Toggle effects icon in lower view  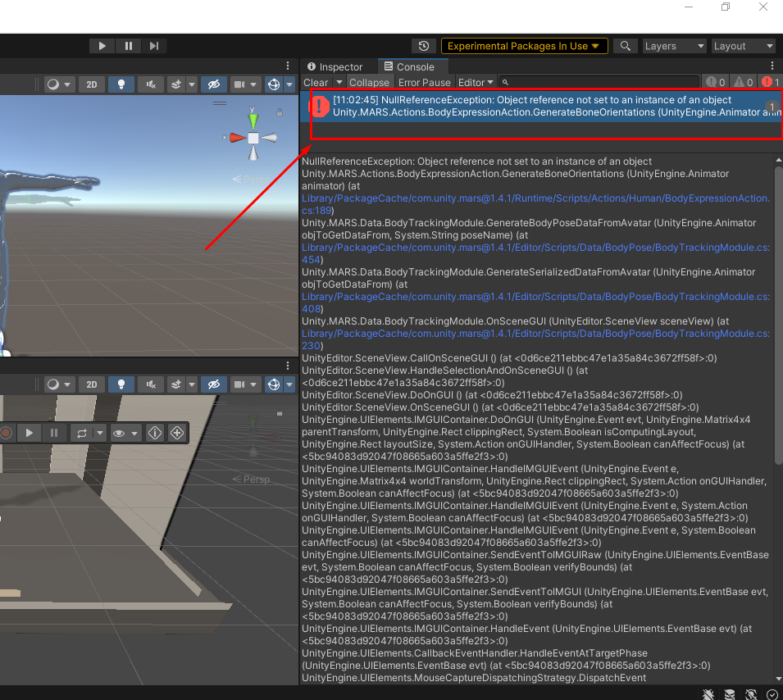(x=176, y=384)
